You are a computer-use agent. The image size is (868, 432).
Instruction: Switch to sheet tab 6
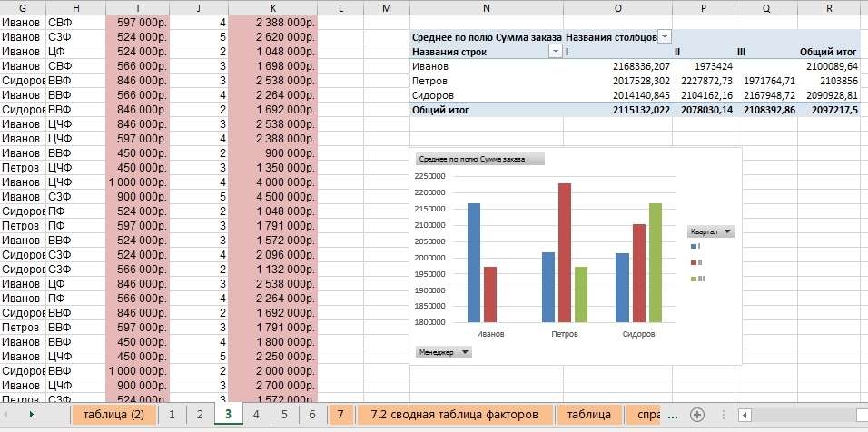tap(312, 414)
